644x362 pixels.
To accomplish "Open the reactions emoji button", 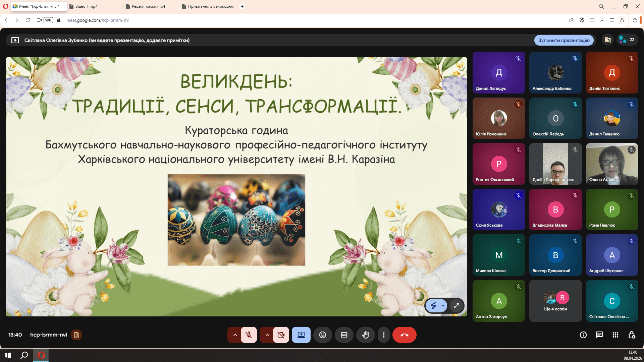I will click(x=322, y=335).
